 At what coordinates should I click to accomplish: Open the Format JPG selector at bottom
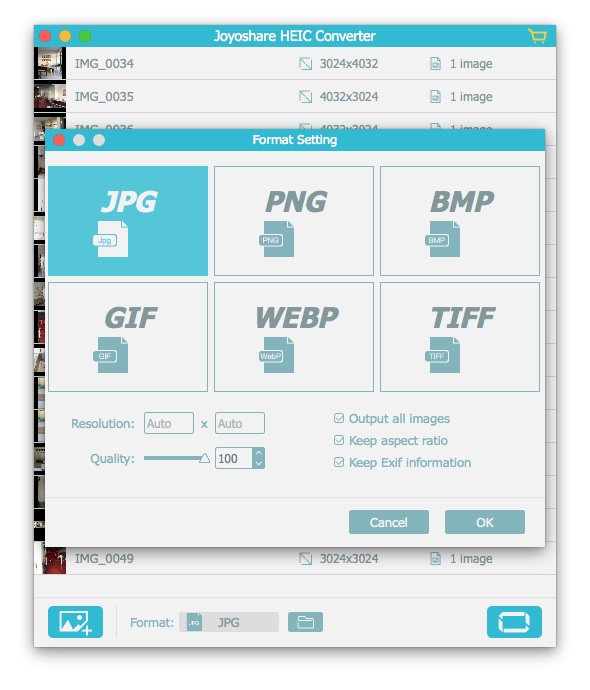coord(229,622)
